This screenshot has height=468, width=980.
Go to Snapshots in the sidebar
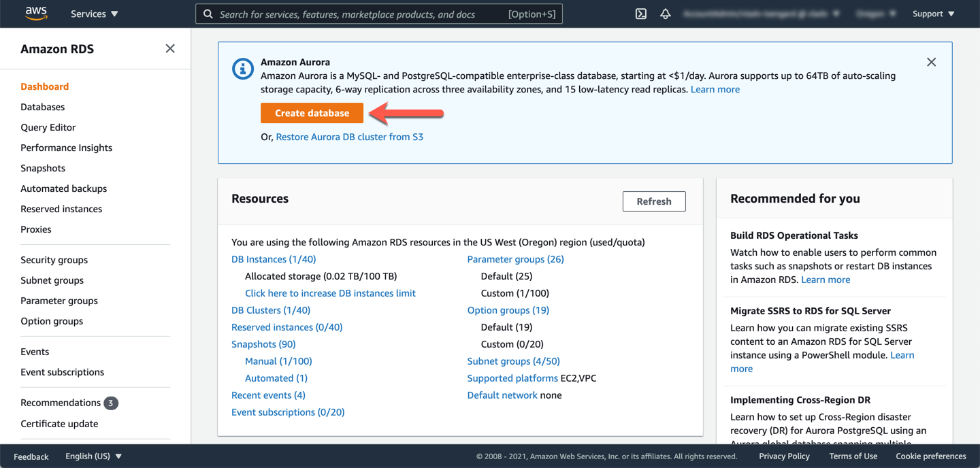(x=43, y=168)
